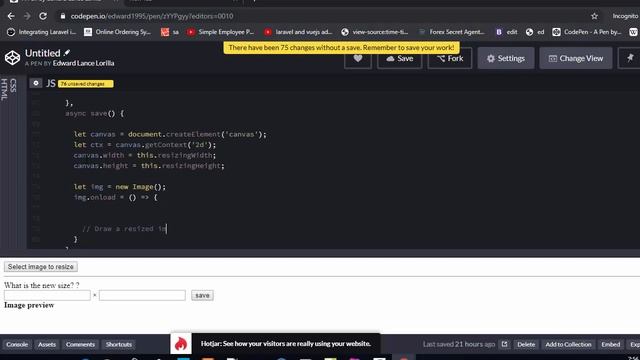Viewport: 640px width, 360px height.
Task: Click the 'async save()' code line
Action: point(94,113)
